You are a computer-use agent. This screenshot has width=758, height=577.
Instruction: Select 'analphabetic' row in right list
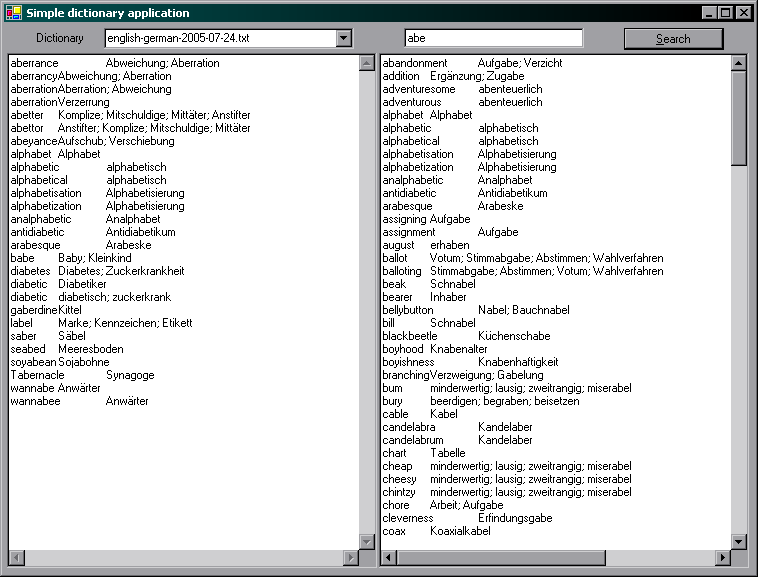(457, 180)
